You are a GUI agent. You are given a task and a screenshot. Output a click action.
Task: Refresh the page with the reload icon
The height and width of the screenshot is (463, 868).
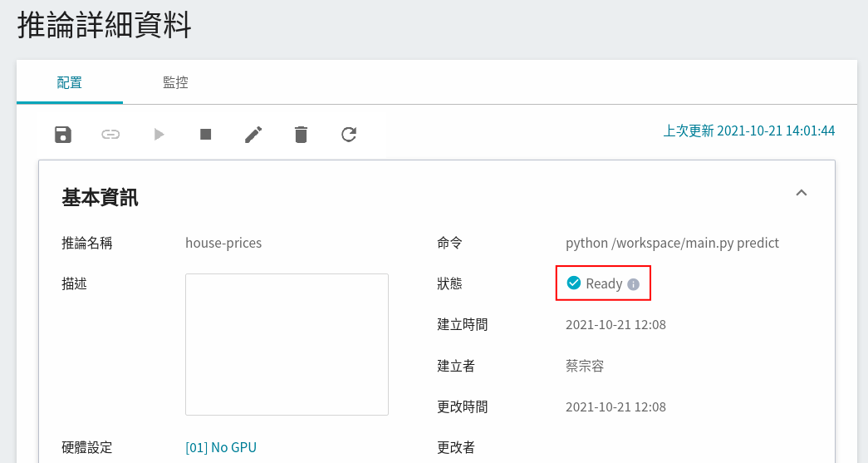pos(349,134)
